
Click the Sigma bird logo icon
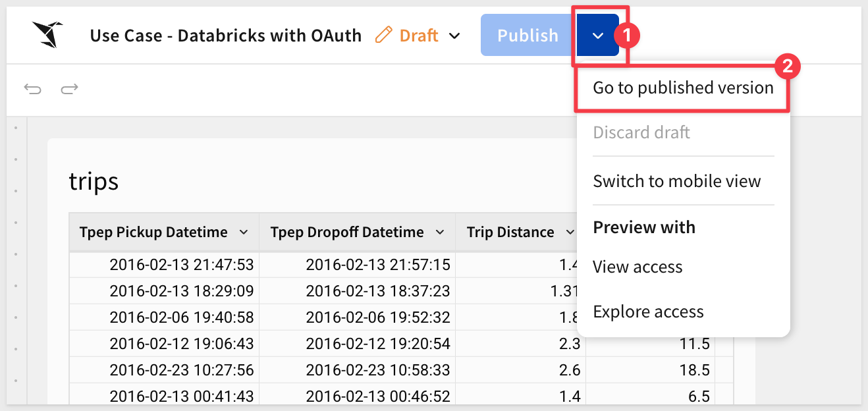[x=47, y=34]
